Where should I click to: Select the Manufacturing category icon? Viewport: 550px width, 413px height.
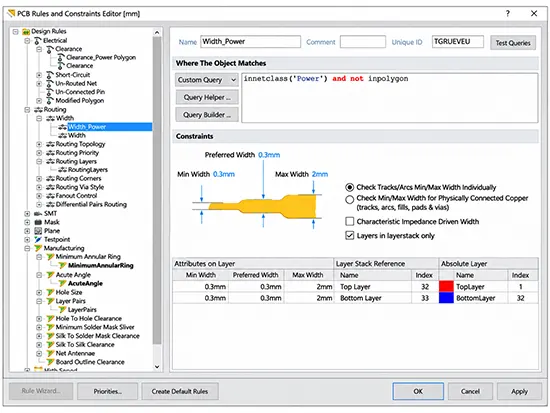[x=38, y=248]
